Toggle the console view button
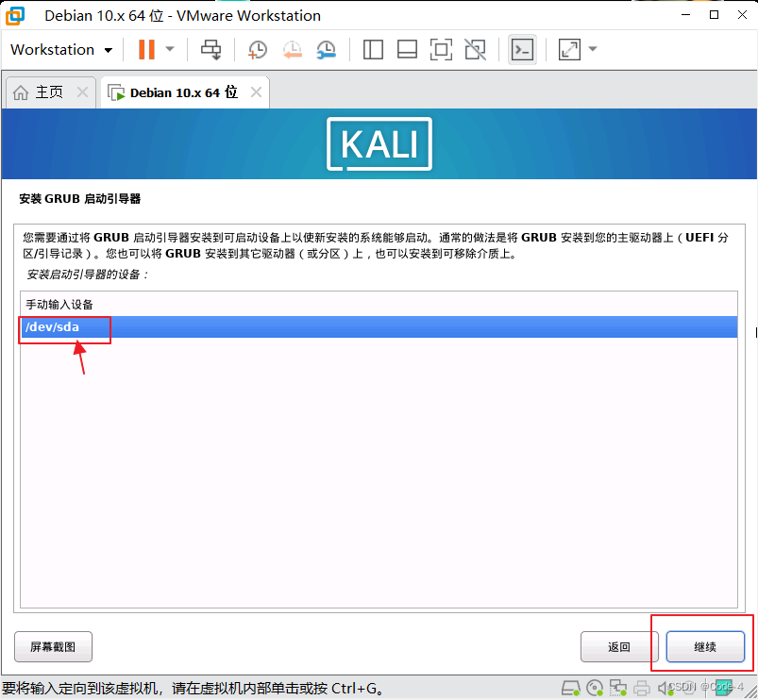758x700 pixels. tap(522, 49)
